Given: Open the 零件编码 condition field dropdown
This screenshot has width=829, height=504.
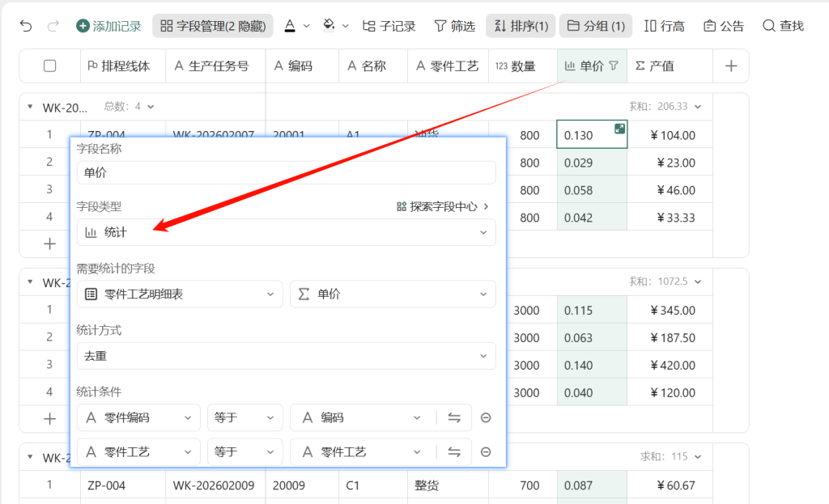Looking at the screenshot, I should pyautogui.click(x=138, y=418).
